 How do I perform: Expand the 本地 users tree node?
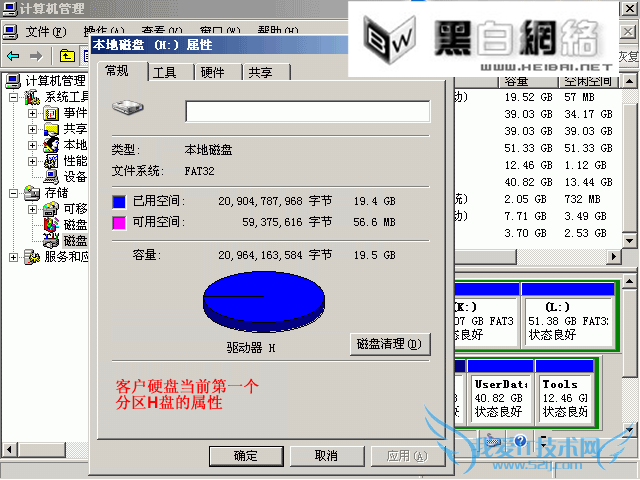tap(32, 145)
